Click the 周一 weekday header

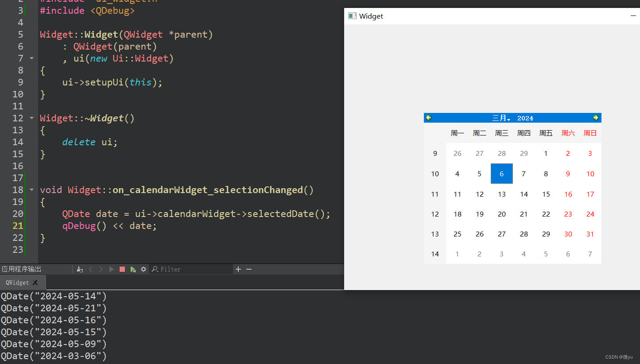point(458,133)
